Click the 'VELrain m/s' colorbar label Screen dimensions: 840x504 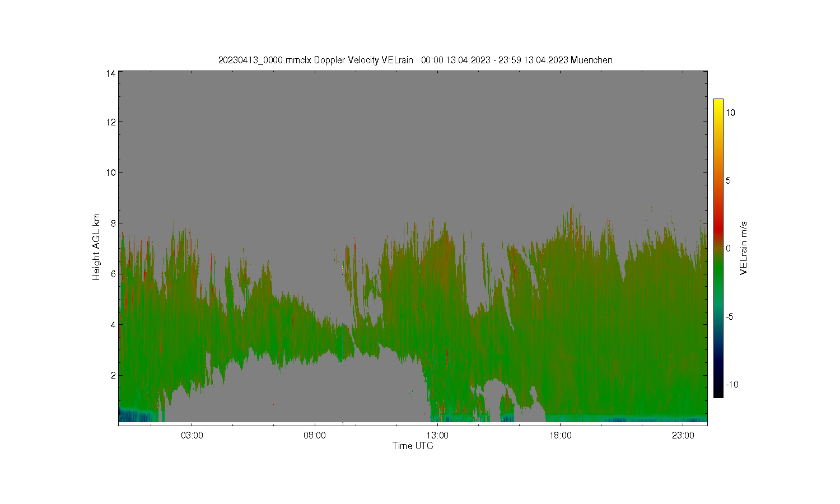[744, 248]
